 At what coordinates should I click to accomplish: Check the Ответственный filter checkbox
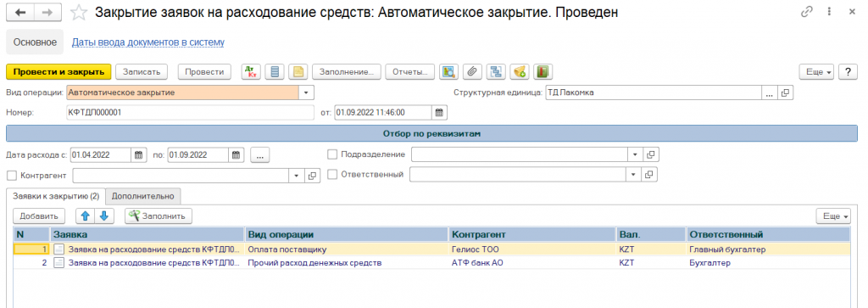[x=332, y=175]
